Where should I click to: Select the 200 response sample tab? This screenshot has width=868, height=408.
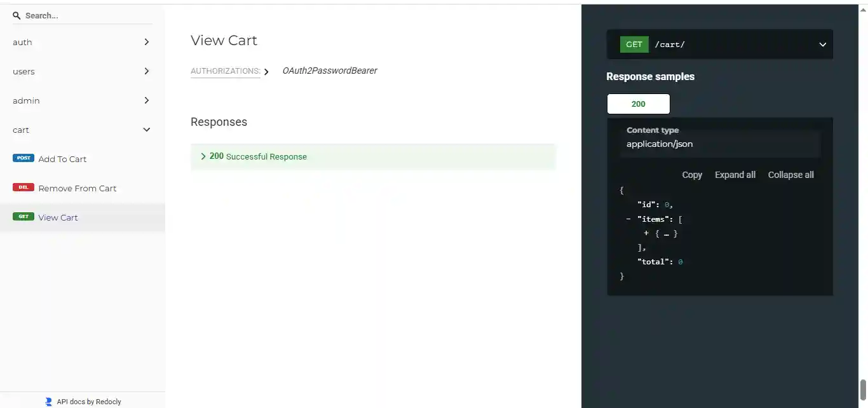(x=638, y=104)
